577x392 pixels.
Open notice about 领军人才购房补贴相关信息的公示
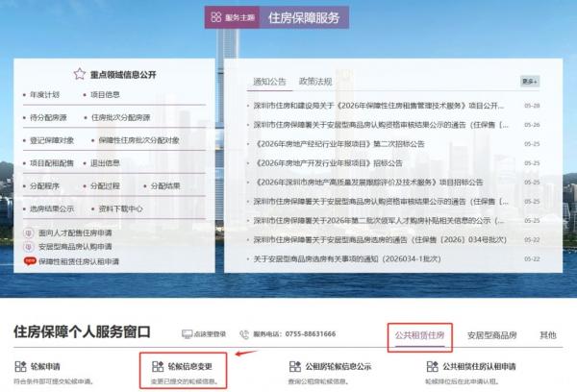(379, 221)
